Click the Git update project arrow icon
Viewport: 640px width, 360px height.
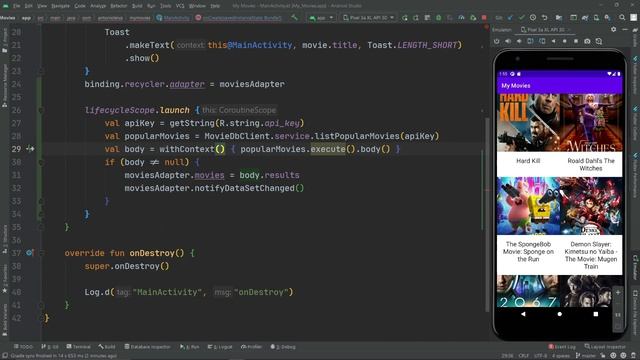click(510, 18)
